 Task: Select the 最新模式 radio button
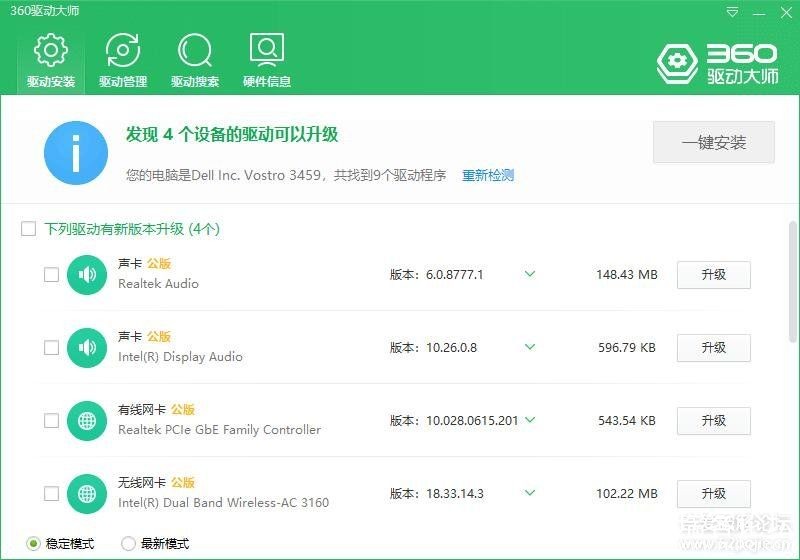coord(128,544)
